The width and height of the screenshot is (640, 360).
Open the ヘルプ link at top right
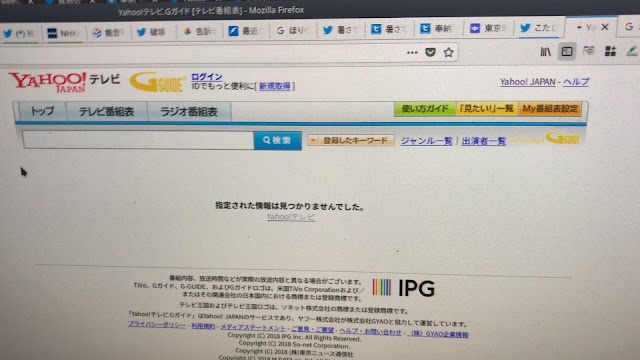click(x=576, y=82)
